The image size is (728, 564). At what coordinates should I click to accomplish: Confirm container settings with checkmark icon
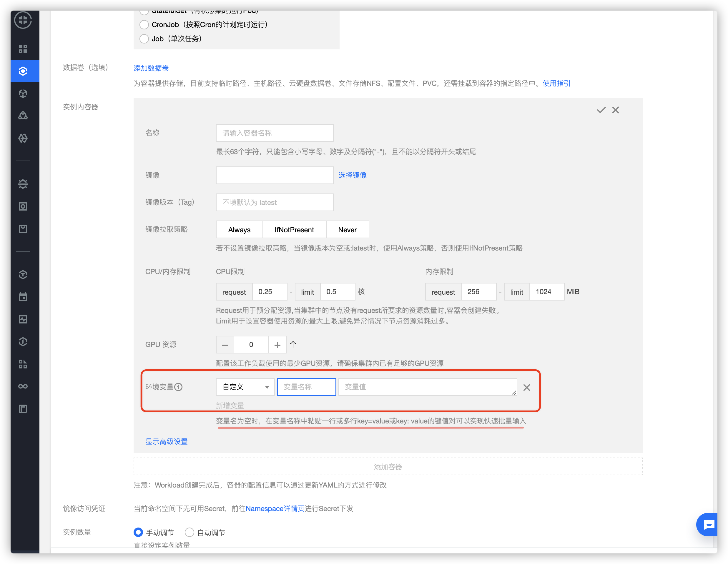[601, 110]
